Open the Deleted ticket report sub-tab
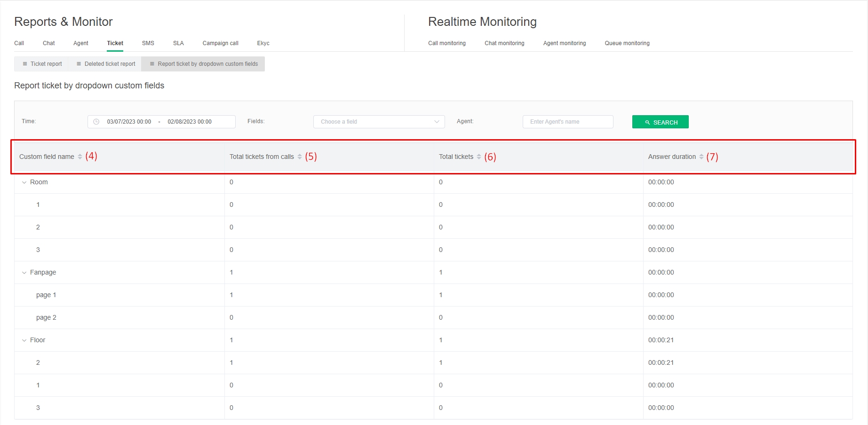Screen dimensions: 868x425 point(105,64)
